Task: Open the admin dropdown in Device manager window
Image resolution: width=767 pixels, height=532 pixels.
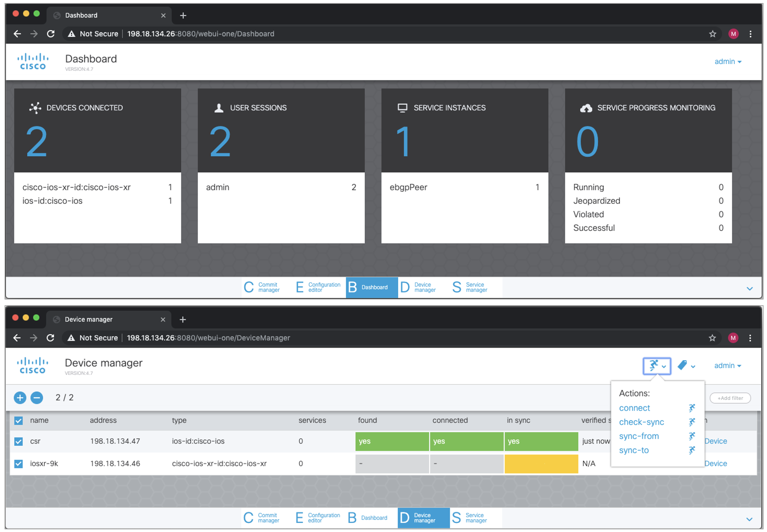Action: pos(727,365)
